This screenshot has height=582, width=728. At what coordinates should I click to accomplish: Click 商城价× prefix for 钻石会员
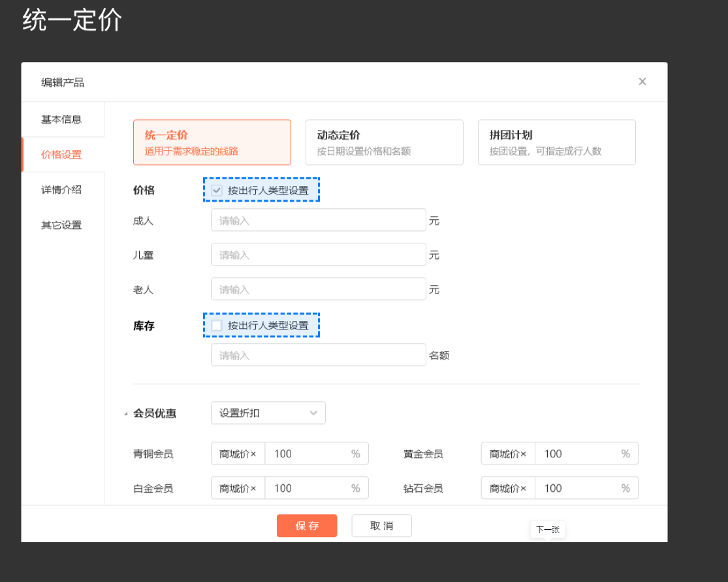(x=508, y=488)
